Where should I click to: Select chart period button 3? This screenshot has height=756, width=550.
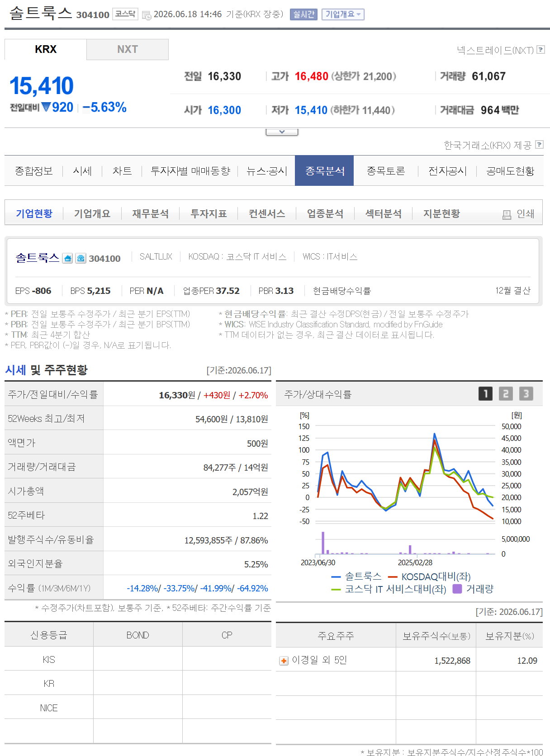(x=526, y=394)
